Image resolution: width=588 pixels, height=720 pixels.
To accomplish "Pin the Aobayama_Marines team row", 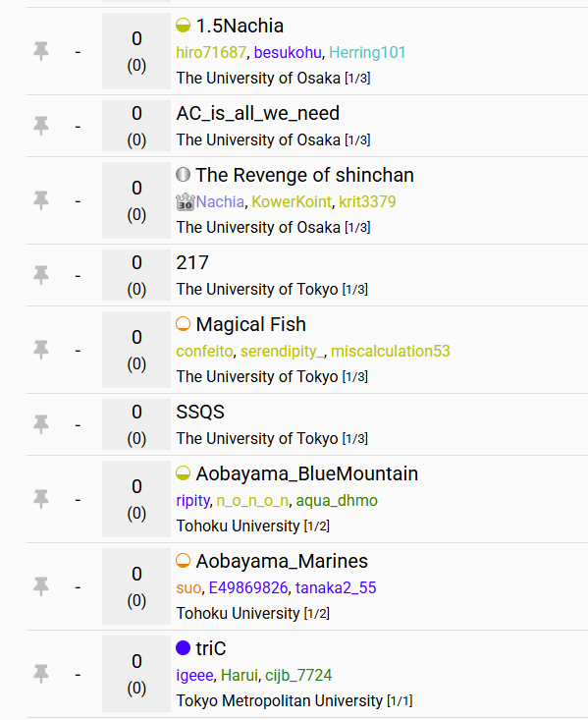I will [41, 586].
